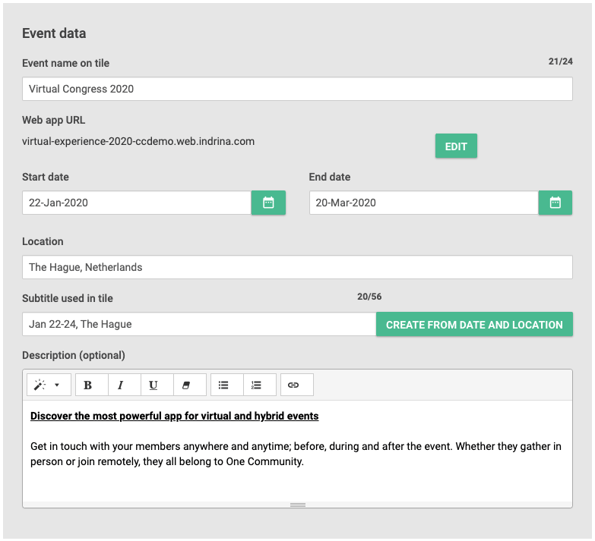Click the editor resize handle at bottom
The height and width of the screenshot is (541, 595).
coord(298,505)
